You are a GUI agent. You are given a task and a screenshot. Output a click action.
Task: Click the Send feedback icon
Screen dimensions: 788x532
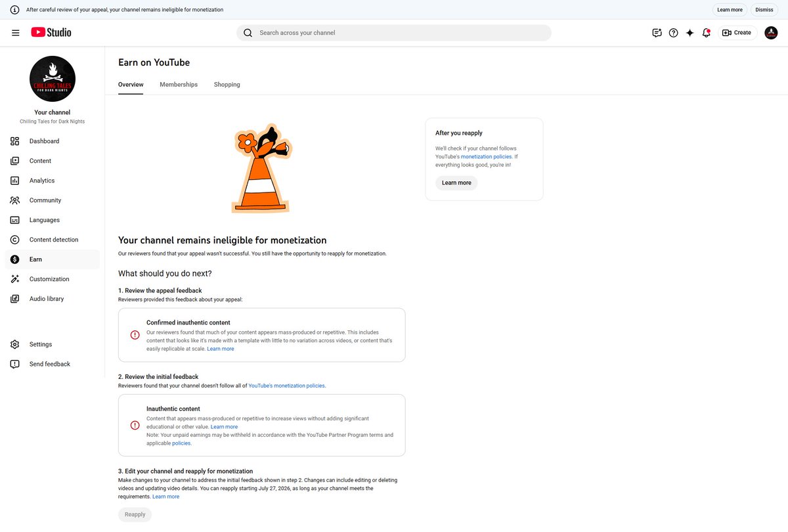(15, 364)
